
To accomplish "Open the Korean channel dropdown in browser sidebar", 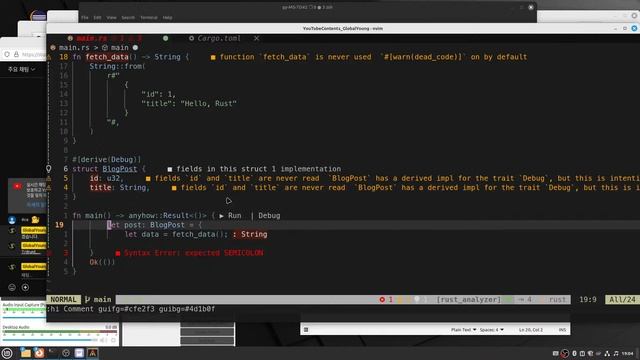I will (x=21, y=69).
